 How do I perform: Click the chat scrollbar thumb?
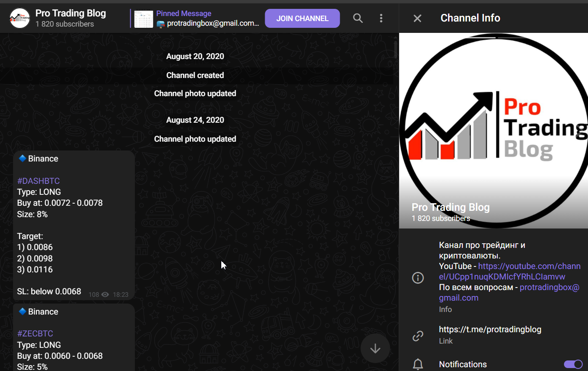[395, 49]
